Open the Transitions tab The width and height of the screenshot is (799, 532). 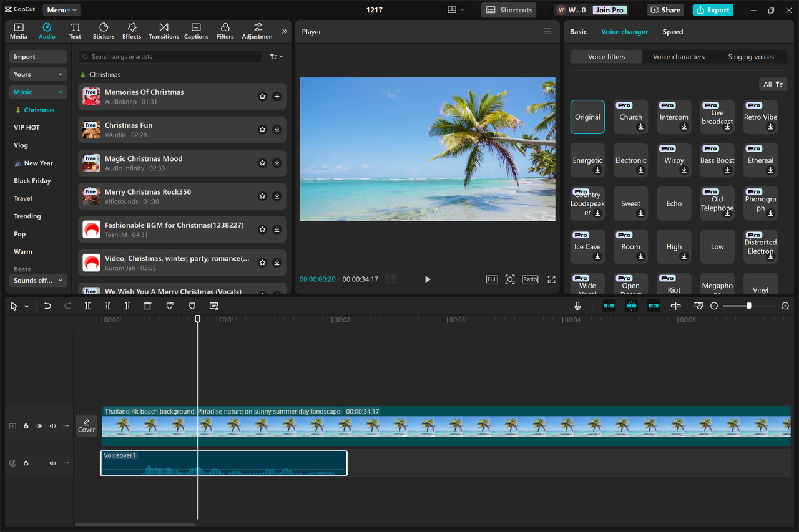click(164, 31)
